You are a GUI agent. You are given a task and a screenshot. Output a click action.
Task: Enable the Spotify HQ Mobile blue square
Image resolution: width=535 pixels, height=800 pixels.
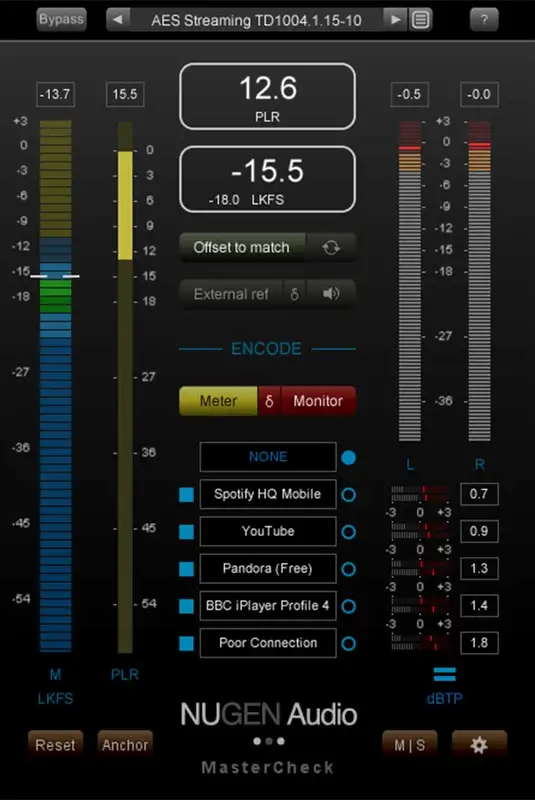pyautogui.click(x=187, y=494)
